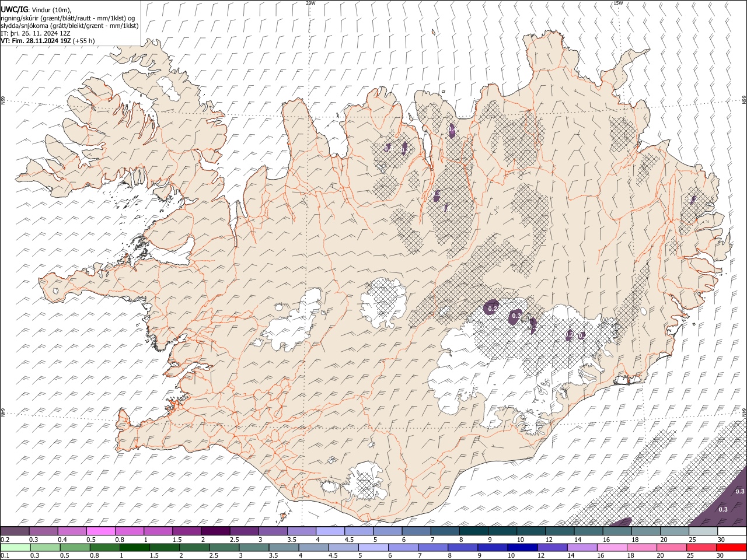The width and height of the screenshot is (747, 560).
Task: Click the 'slydda/snjókoma' legend description line
Action: (69, 26)
